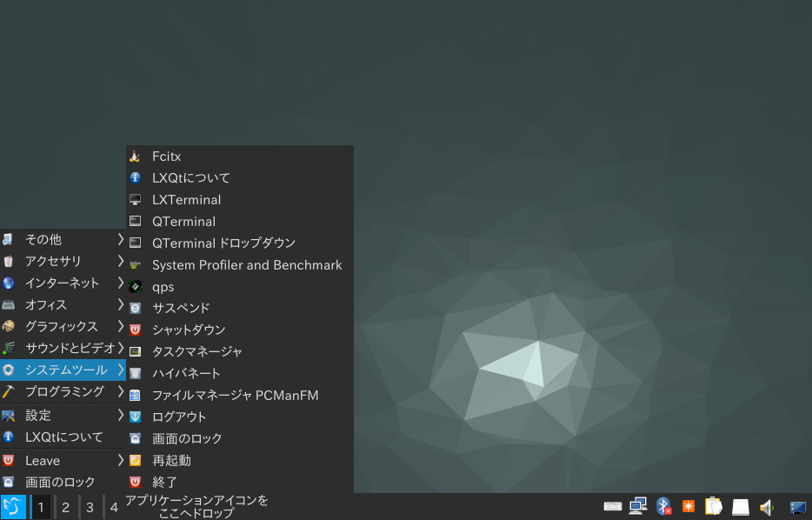
Task: Launch the qps process viewer
Action: pos(240,286)
